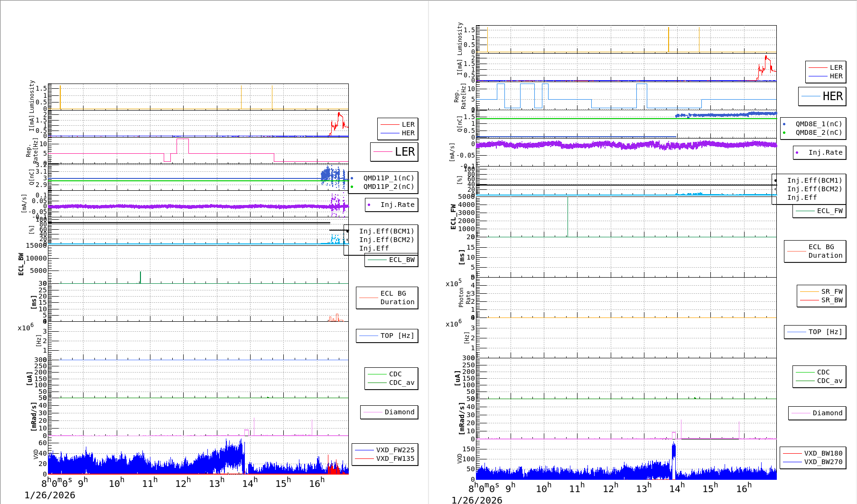Toggle visibility of the VXD_FW225 trace
The image size is (857, 504).
click(x=364, y=451)
